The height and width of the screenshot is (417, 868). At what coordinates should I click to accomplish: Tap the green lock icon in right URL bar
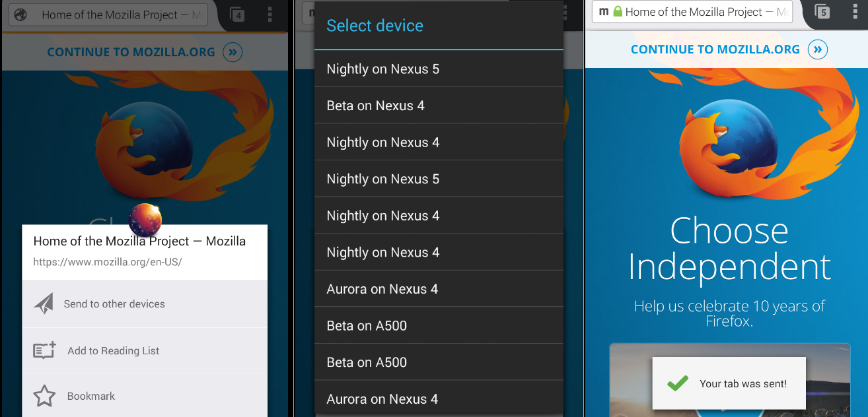pyautogui.click(x=618, y=12)
